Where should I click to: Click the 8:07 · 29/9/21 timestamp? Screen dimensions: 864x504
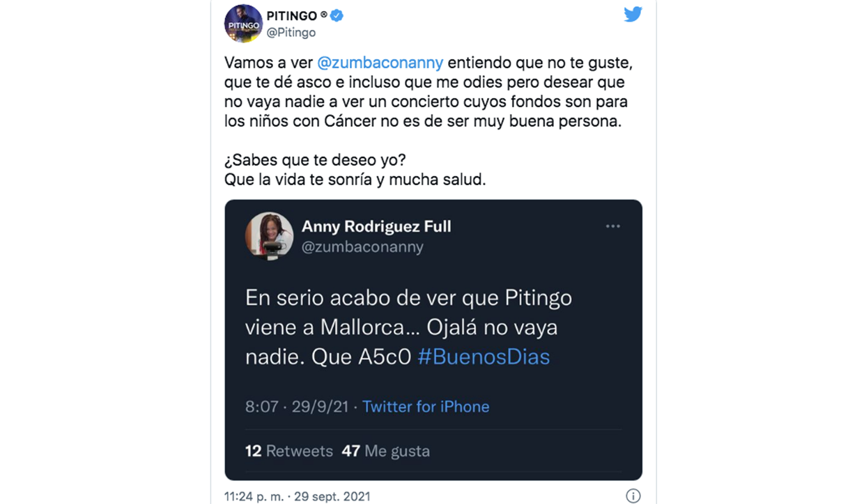pyautogui.click(x=297, y=407)
